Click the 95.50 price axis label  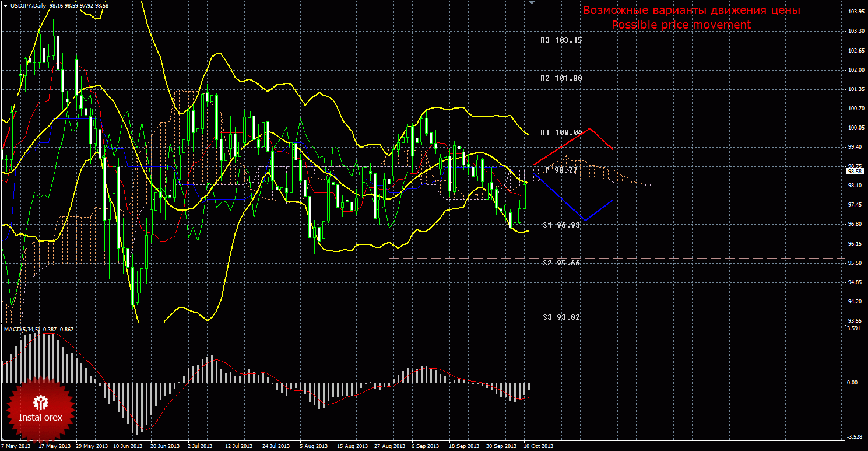pyautogui.click(x=854, y=263)
